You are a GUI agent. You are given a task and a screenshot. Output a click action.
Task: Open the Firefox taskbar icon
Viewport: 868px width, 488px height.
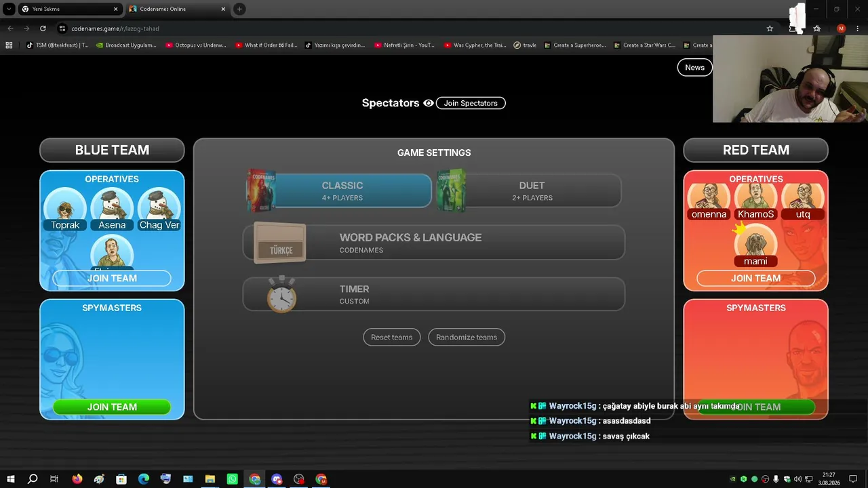click(77, 479)
